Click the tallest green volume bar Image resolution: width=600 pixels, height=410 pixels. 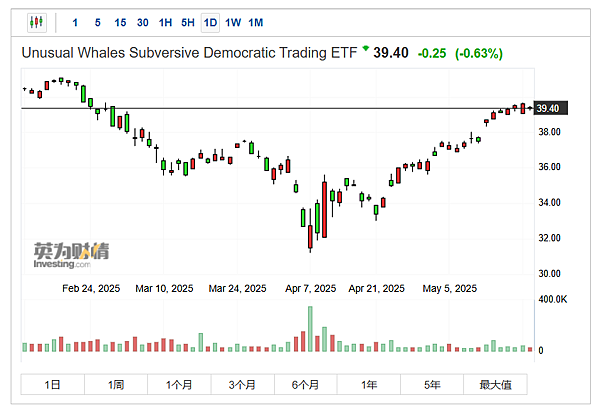pos(310,329)
